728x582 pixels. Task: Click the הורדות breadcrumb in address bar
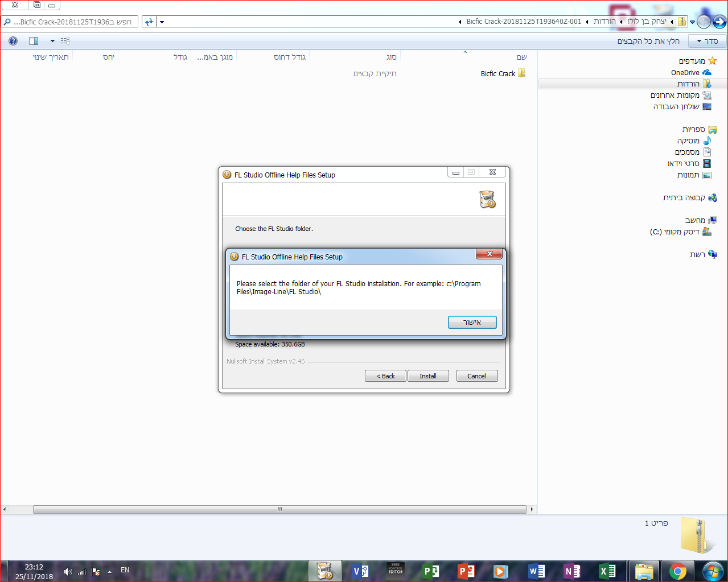[x=604, y=22]
